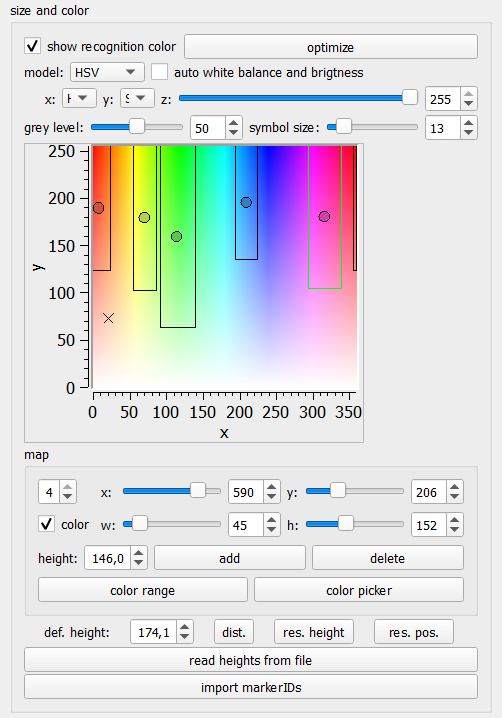The image size is (502, 718).
Task: Decrease def. height with down arrow
Action: click(x=185, y=637)
